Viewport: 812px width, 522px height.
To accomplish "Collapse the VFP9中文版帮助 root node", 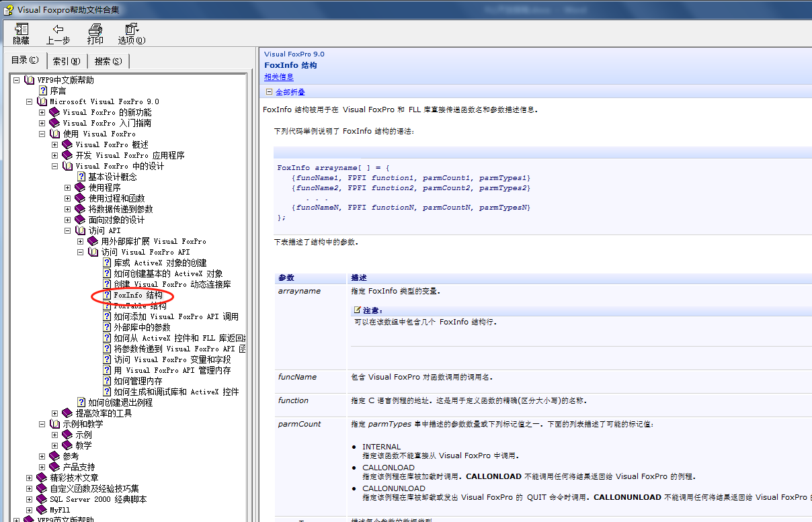I will [x=17, y=80].
